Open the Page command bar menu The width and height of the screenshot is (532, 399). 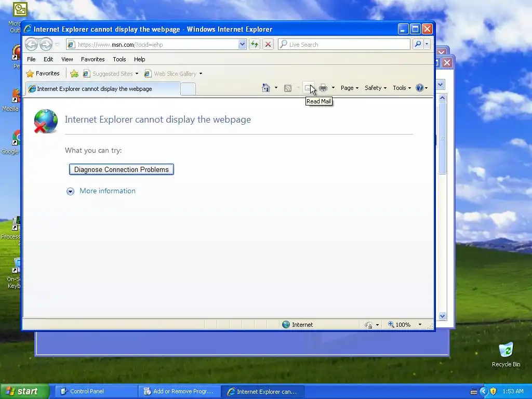click(350, 88)
